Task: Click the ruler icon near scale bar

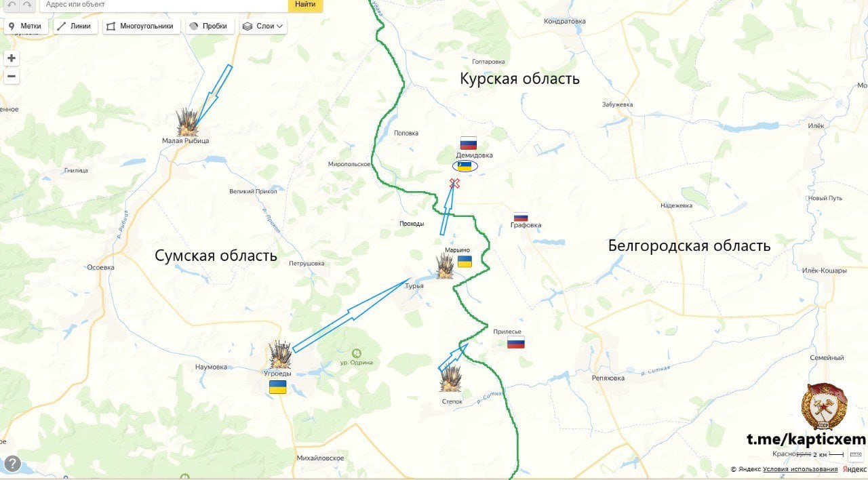Action: 855,454
